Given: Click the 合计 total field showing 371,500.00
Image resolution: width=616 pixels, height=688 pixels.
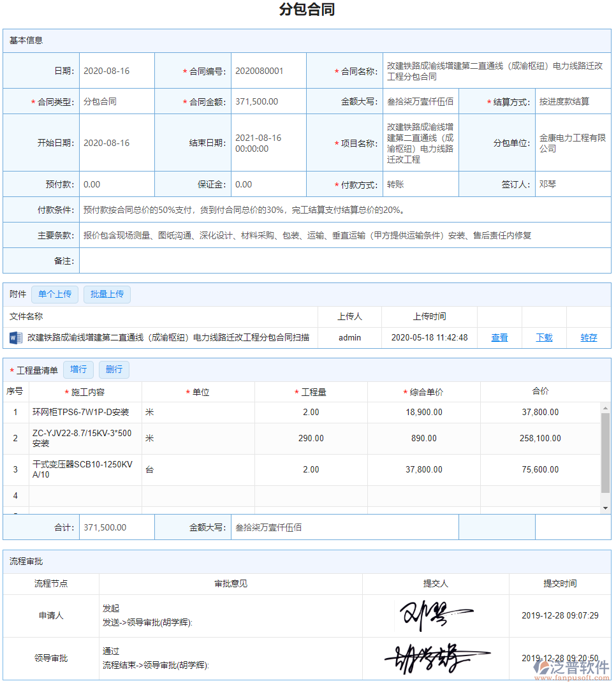Looking at the screenshot, I should (x=117, y=527).
